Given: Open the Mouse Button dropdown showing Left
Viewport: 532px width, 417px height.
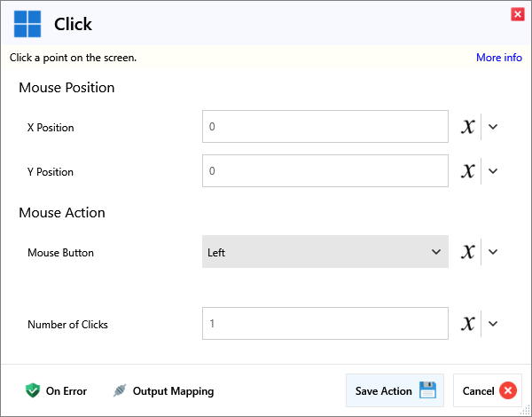Looking at the screenshot, I should 325,252.
